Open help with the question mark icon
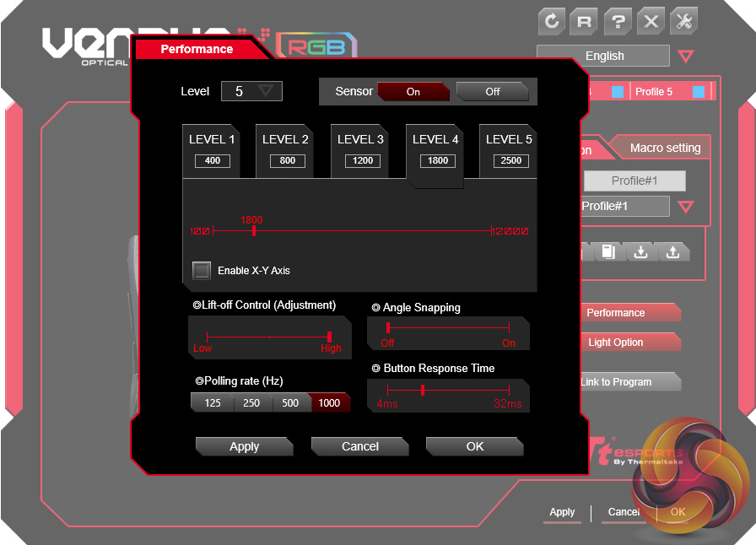 point(618,21)
